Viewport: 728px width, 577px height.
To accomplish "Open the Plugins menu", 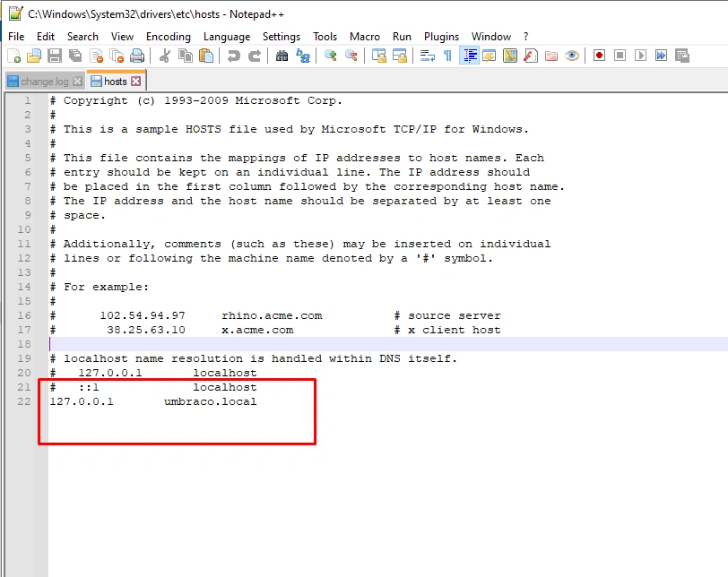I will pyautogui.click(x=441, y=37).
